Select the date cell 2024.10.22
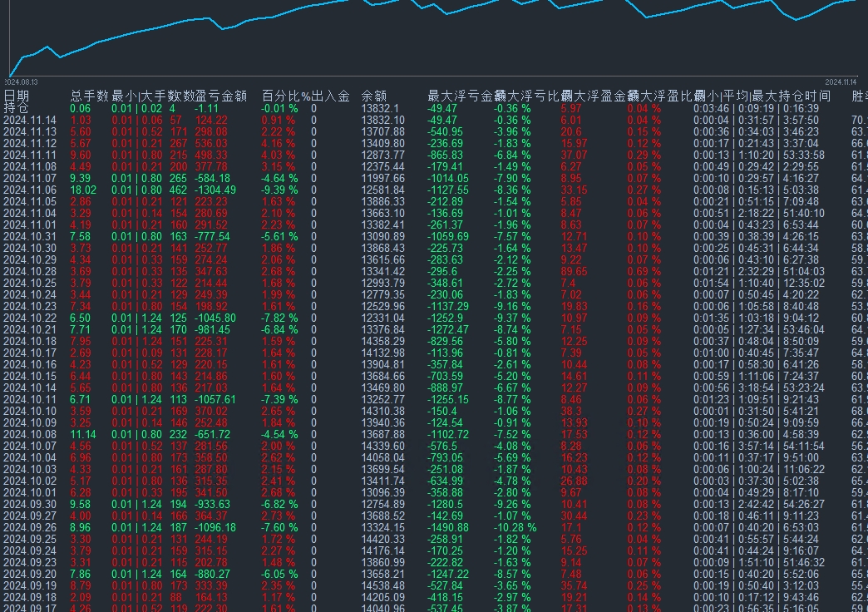 [30, 318]
